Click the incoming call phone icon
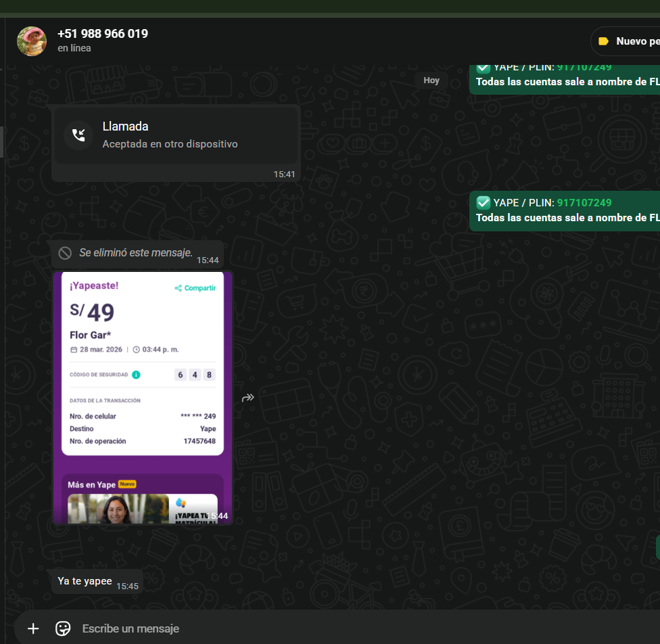 (78, 135)
